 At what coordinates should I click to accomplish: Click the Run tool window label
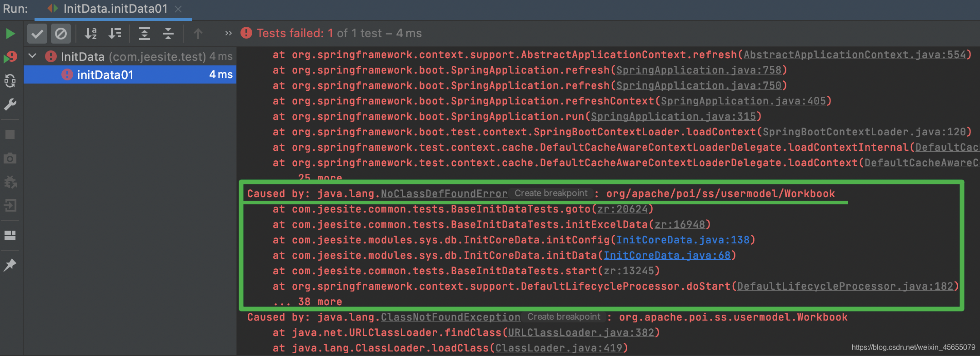coord(15,9)
